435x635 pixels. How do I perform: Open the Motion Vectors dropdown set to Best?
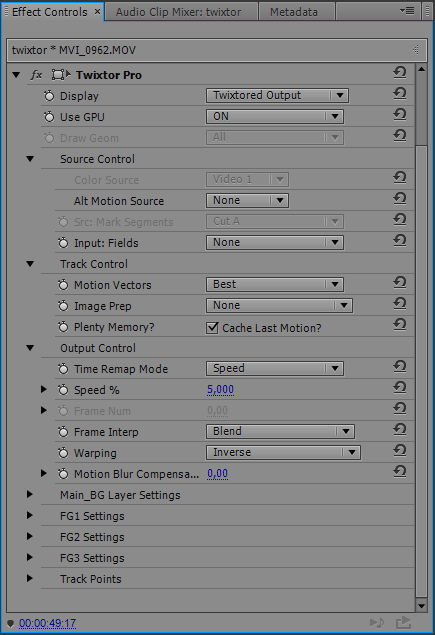[x=275, y=285]
